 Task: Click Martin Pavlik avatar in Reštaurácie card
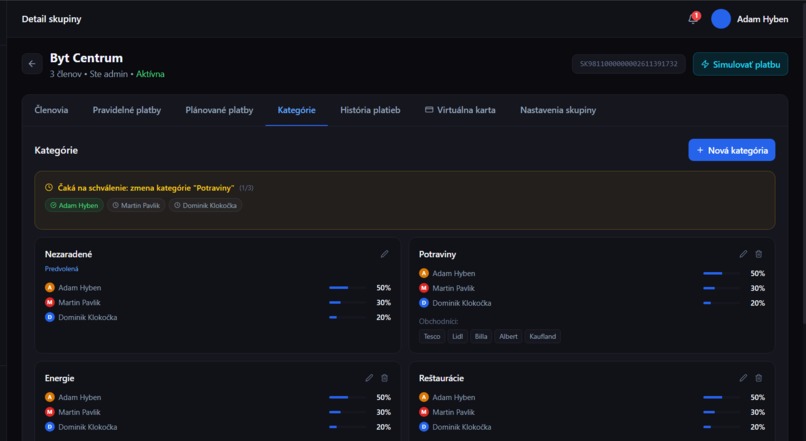[x=424, y=412]
